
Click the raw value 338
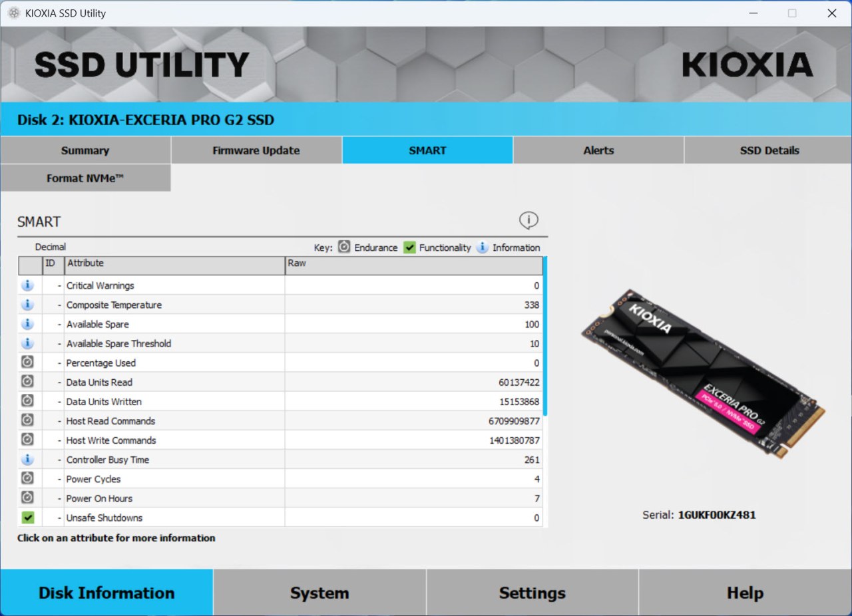532,305
